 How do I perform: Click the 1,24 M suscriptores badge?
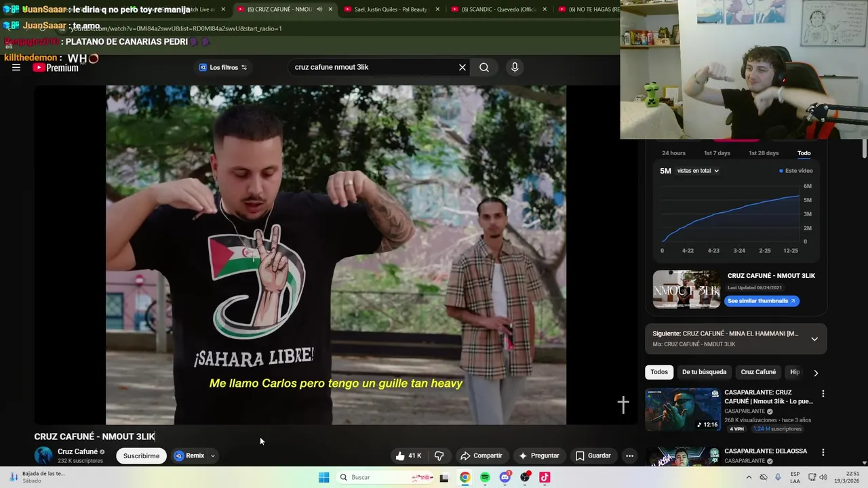pyautogui.click(x=776, y=429)
